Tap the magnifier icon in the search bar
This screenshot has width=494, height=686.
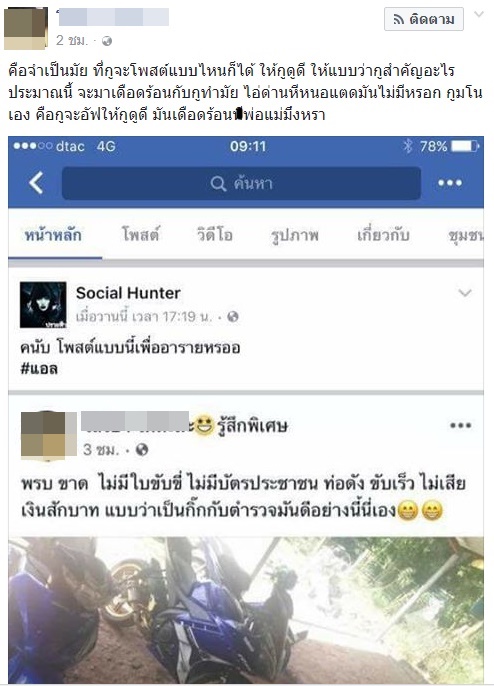[x=218, y=184]
